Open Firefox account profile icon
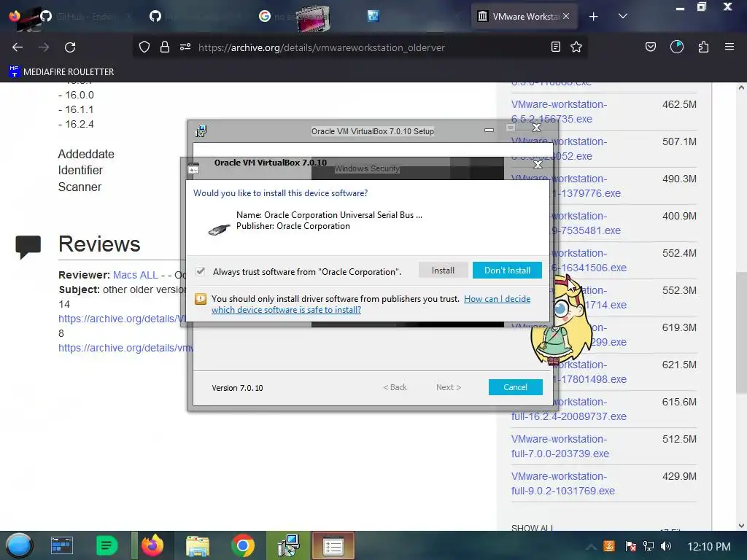This screenshot has width=747, height=560. coord(677,47)
